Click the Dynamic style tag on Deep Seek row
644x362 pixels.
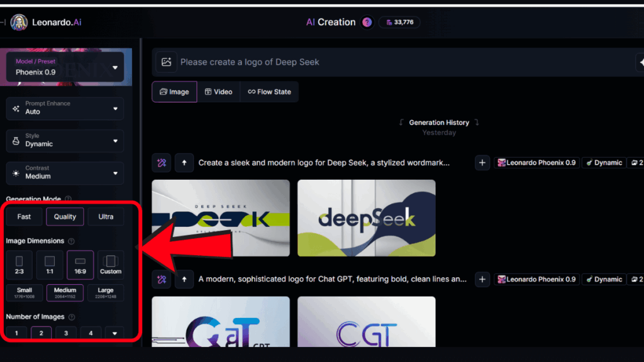(x=604, y=163)
